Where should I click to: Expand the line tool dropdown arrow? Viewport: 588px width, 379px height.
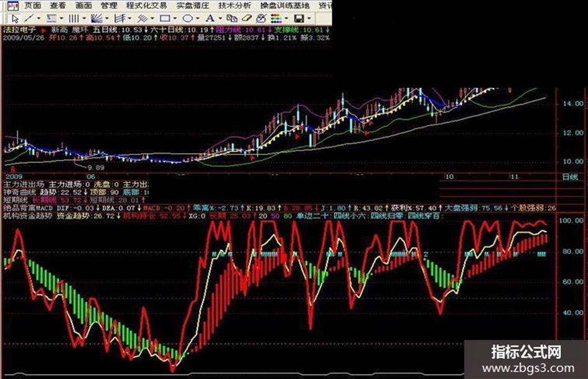click(x=39, y=19)
